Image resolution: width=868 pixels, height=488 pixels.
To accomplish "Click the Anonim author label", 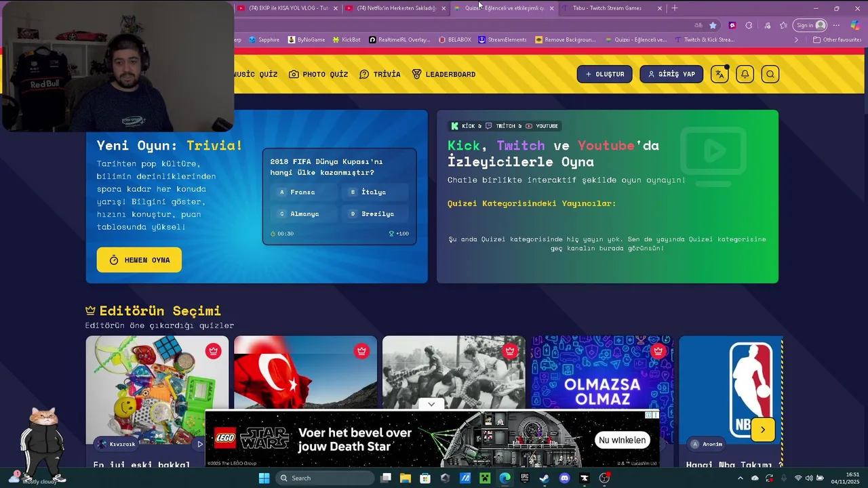I will (x=707, y=444).
